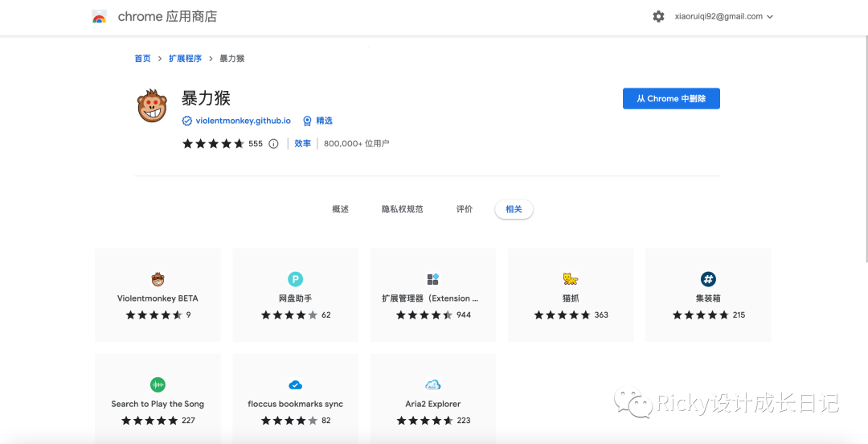Click the chrome 应用商店 header title
This screenshot has width=868, height=444.
click(167, 17)
